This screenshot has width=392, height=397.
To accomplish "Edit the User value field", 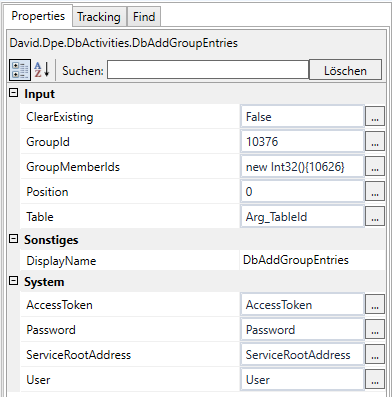I will pyautogui.click(x=302, y=380).
